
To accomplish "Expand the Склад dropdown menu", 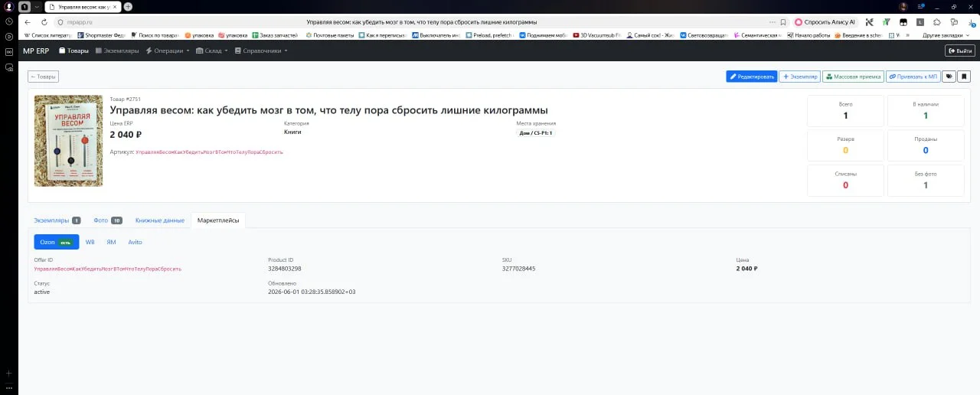I will pyautogui.click(x=212, y=51).
